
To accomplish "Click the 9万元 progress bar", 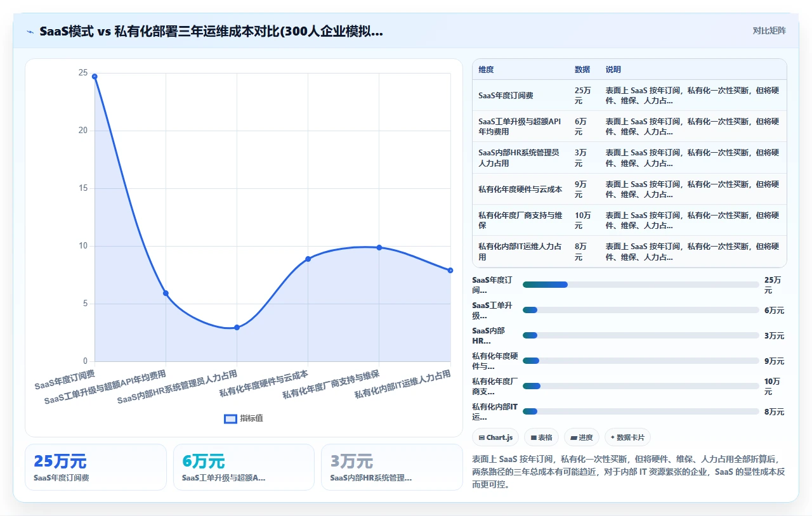I will tap(641, 361).
